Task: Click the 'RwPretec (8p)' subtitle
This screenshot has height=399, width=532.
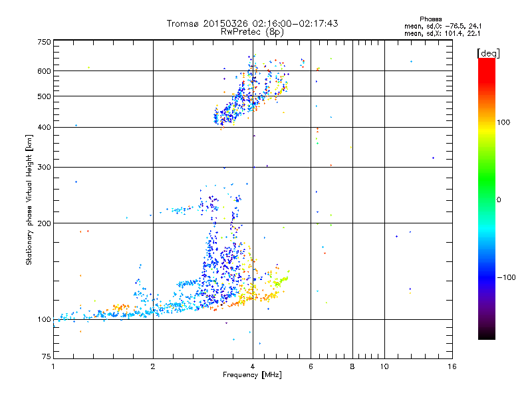Action: pyautogui.click(x=252, y=32)
